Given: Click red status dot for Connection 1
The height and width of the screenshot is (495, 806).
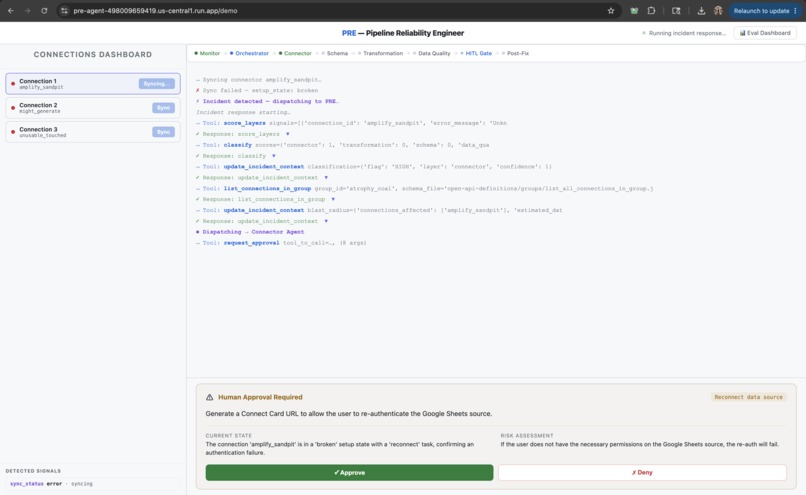Looking at the screenshot, I should click(13, 84).
